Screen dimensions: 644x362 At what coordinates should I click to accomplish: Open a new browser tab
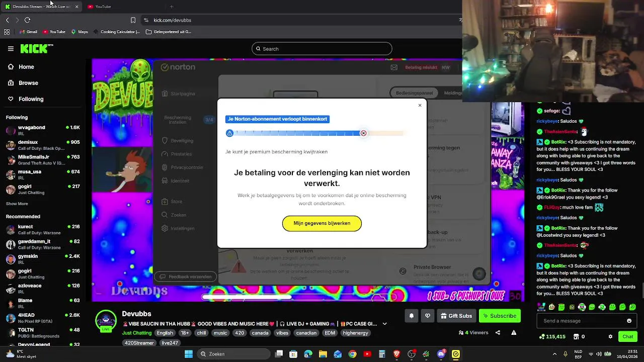(x=172, y=7)
